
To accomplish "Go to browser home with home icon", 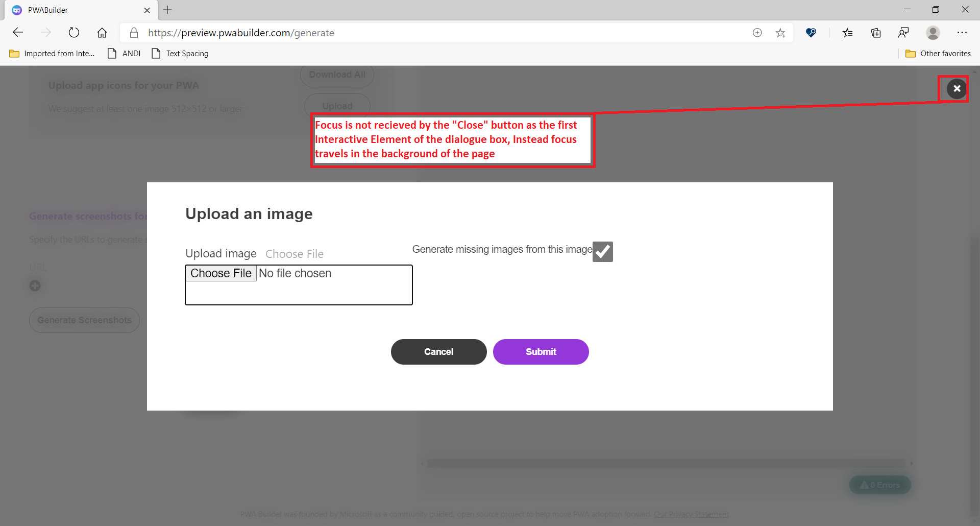I will point(102,32).
